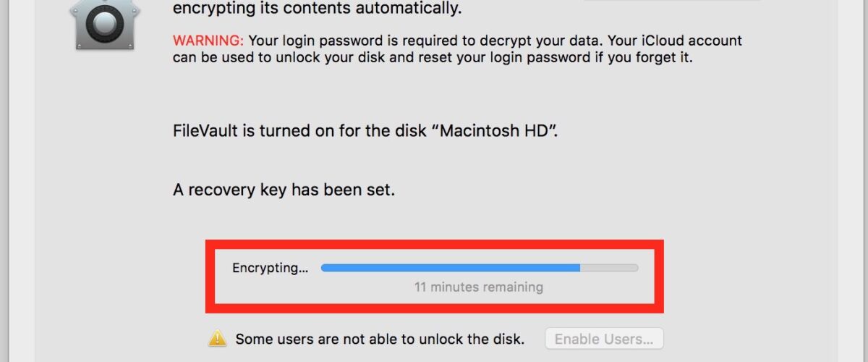Screen dimensions: 868x362
Task: Click the "11 minutes remaining" text
Action: 478,287
